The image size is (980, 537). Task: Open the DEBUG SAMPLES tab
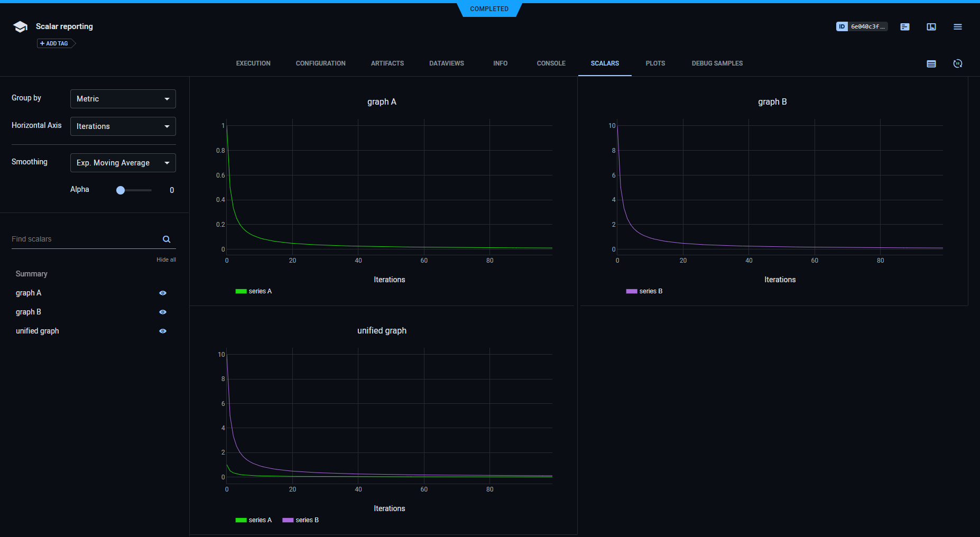(717, 63)
